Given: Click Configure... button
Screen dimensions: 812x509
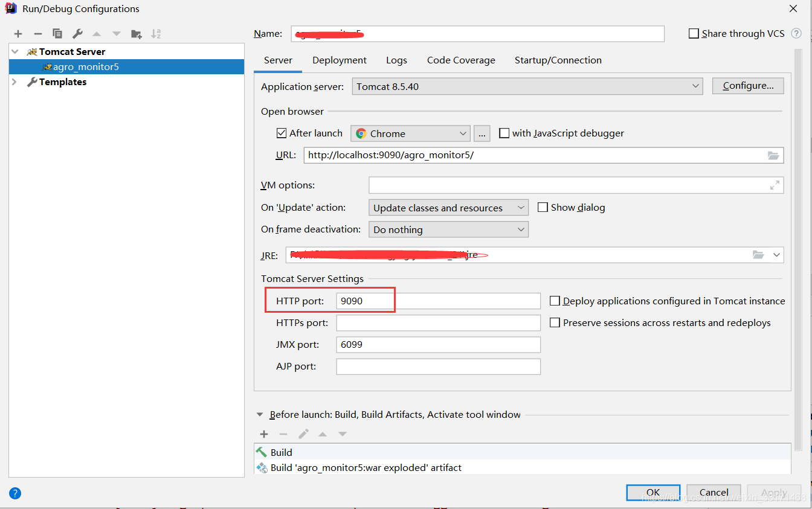Looking at the screenshot, I should tap(748, 86).
